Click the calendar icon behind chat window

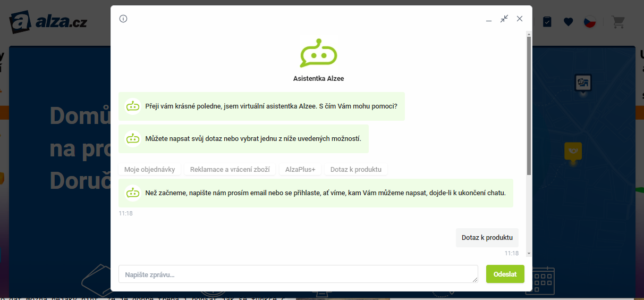pyautogui.click(x=543, y=280)
